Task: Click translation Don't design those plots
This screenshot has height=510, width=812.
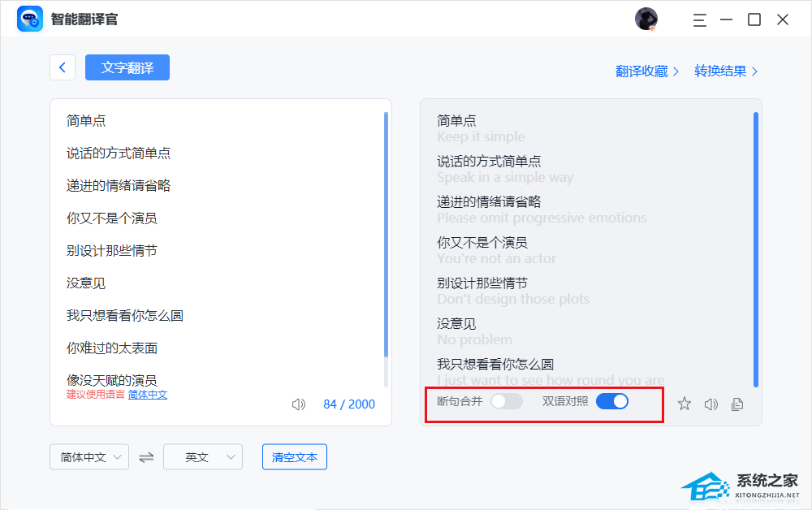Action: click(513, 300)
